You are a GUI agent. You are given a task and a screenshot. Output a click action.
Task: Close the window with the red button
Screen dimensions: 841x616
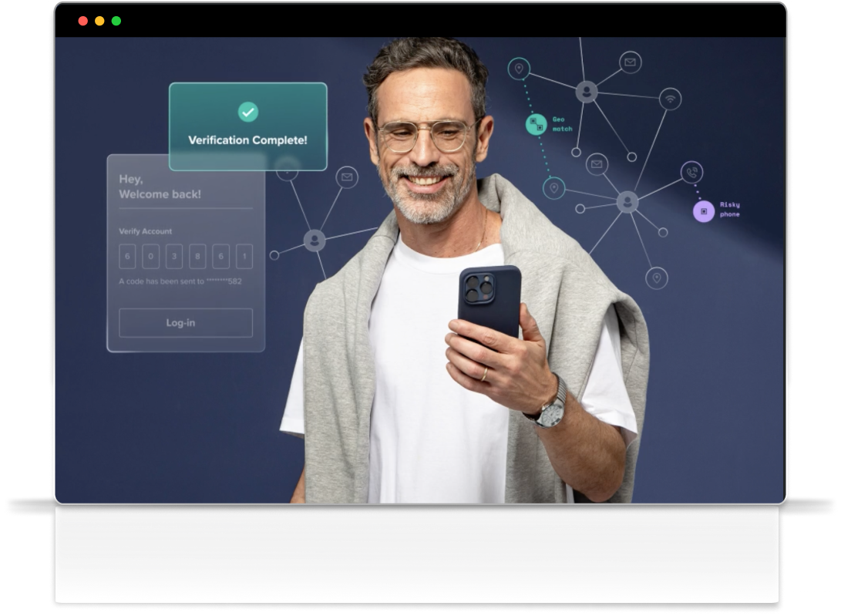click(x=82, y=21)
